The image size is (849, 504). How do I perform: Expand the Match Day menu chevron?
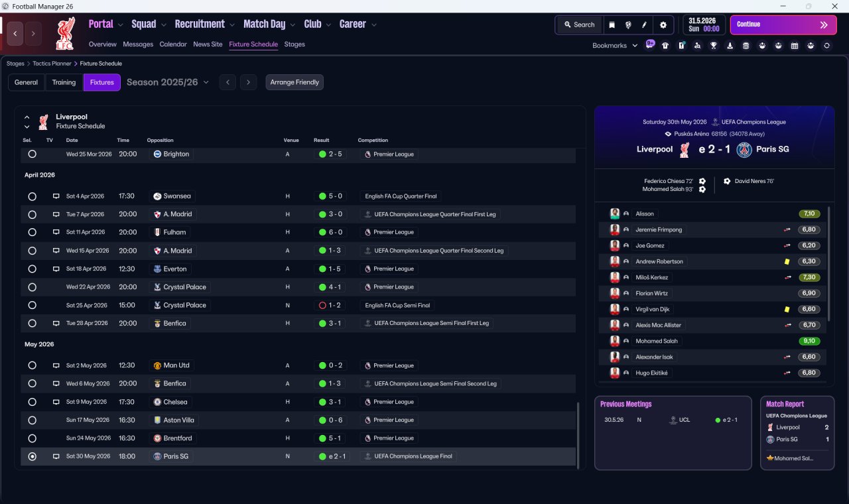coord(293,25)
